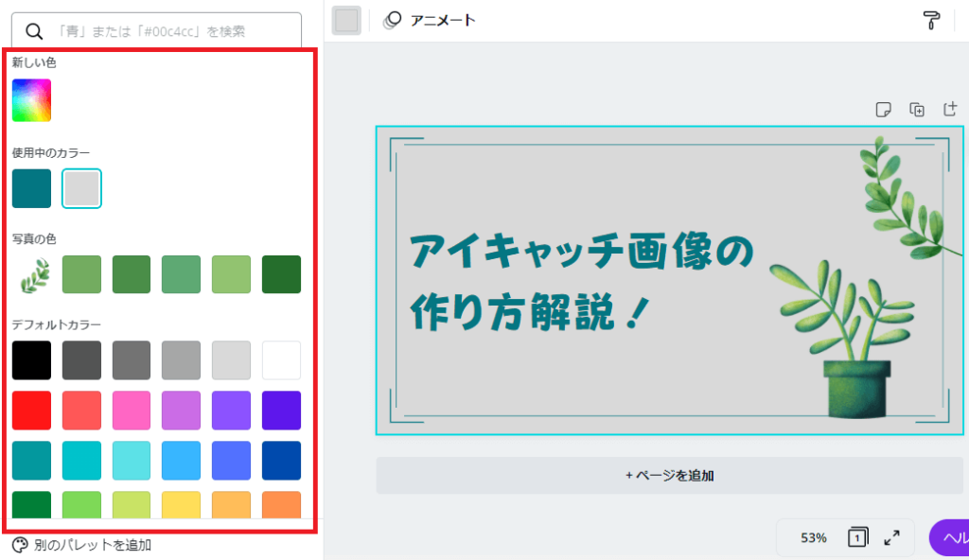969x560 pixels.
Task: Choose the dark green default color
Action: [x=31, y=505]
